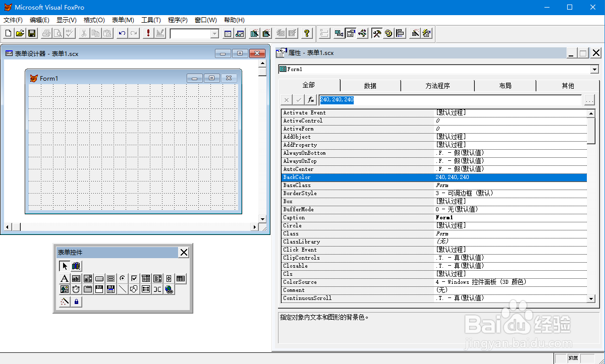Screen dimensions: 605x364
Task: Click the up arrow of Form Designer scrollbar
Action: coord(262,64)
